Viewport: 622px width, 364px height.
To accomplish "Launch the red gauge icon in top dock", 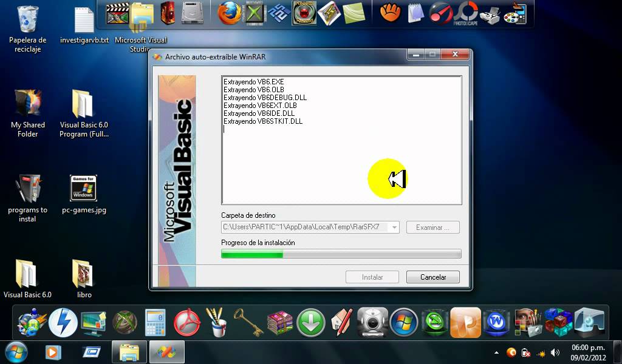I will click(440, 13).
